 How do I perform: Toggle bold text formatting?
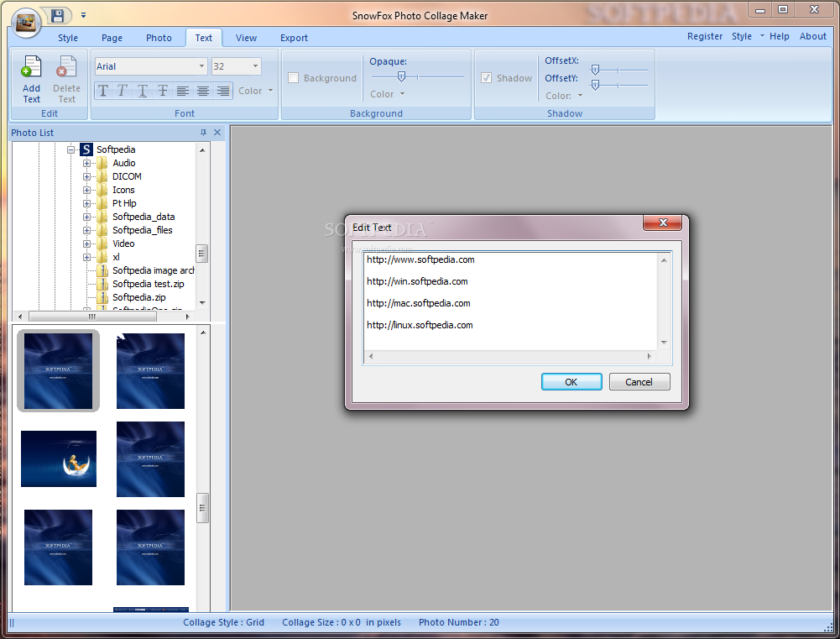(x=103, y=92)
